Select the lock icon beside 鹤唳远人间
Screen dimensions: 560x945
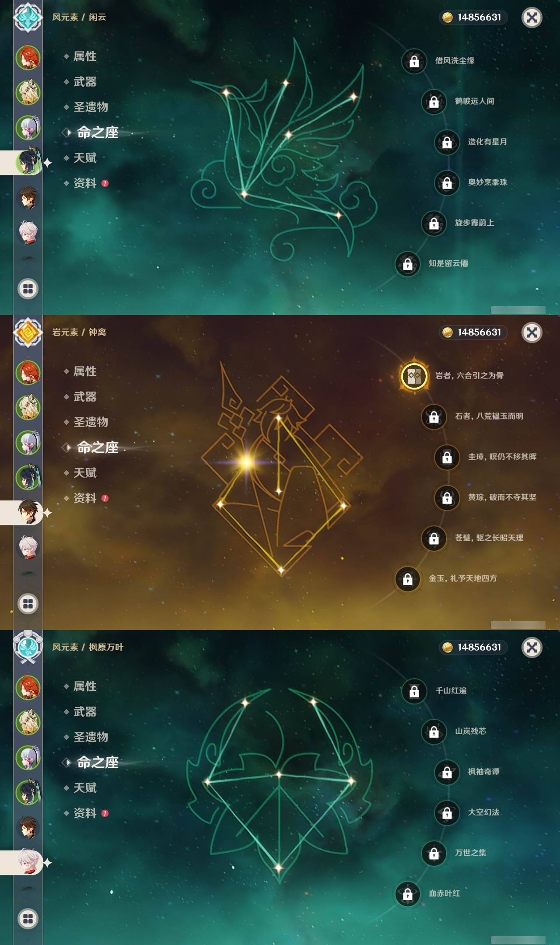(434, 101)
